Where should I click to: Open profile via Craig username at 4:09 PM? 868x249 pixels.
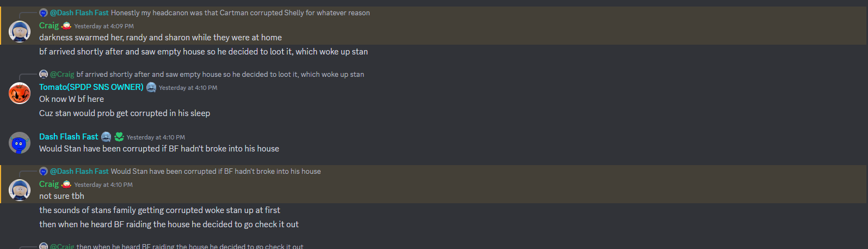(x=49, y=26)
